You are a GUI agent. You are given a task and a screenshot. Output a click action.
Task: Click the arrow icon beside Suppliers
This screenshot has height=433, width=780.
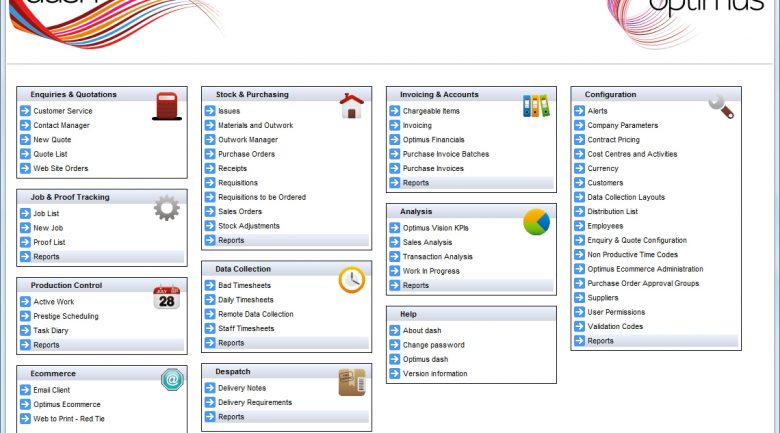pos(579,298)
